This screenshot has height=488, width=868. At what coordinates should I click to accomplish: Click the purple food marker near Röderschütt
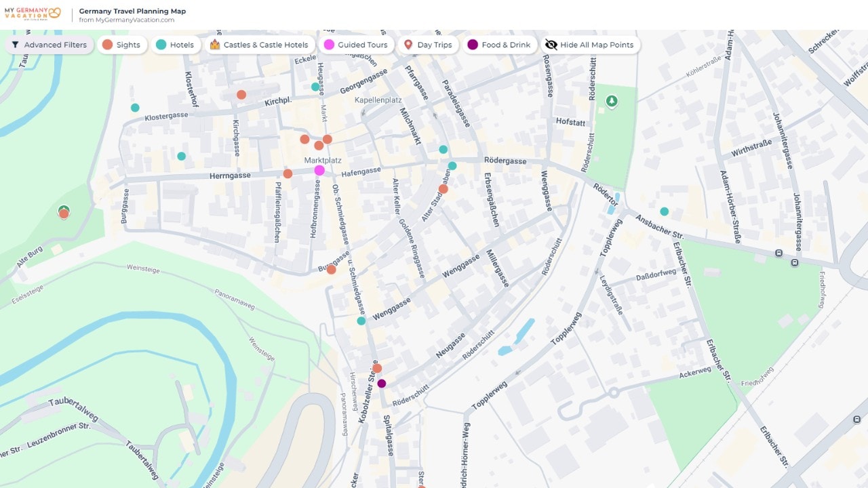pyautogui.click(x=382, y=384)
